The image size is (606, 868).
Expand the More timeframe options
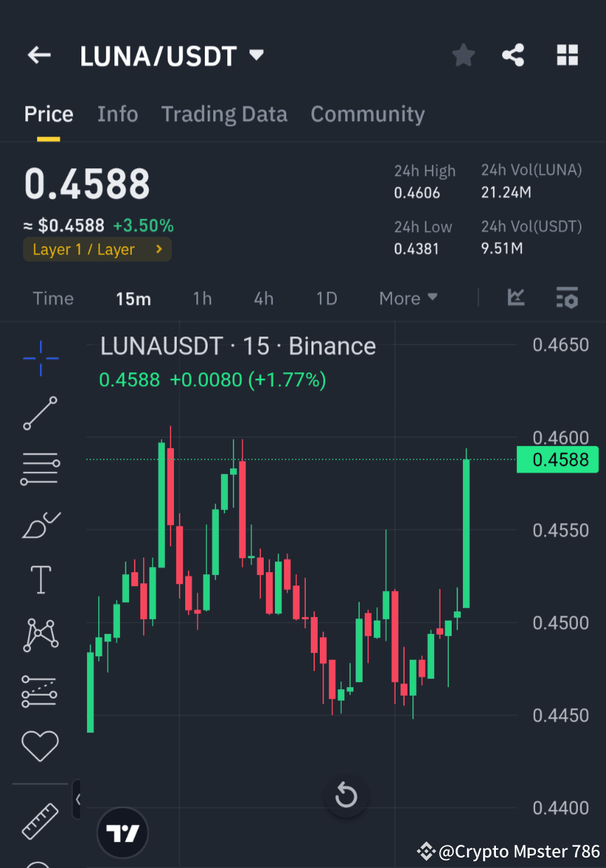408,298
